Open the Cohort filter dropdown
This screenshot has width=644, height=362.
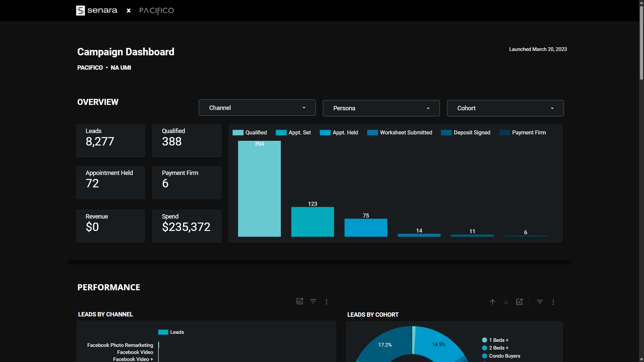click(505, 108)
